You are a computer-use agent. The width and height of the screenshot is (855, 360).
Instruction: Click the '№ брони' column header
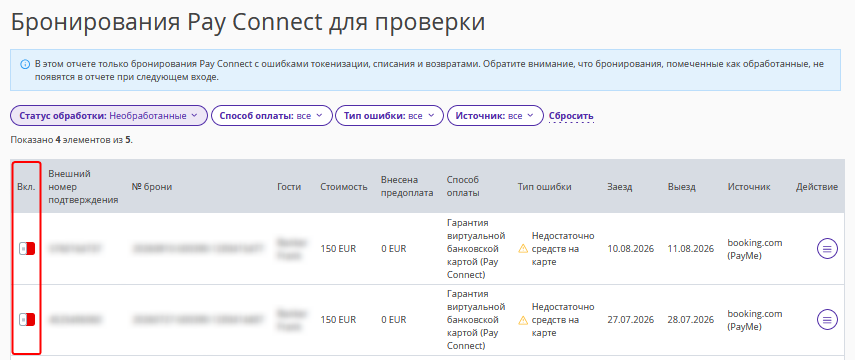pyautogui.click(x=152, y=187)
